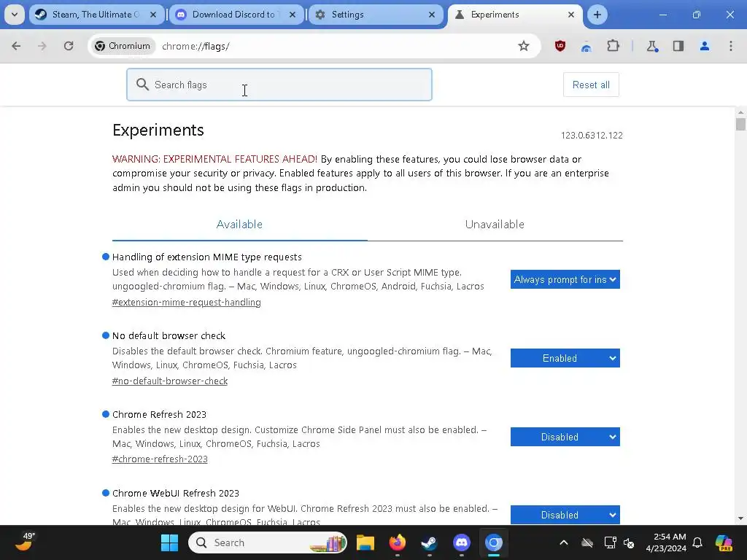Close the Download Discord tab
The image size is (747, 560).
(x=293, y=15)
